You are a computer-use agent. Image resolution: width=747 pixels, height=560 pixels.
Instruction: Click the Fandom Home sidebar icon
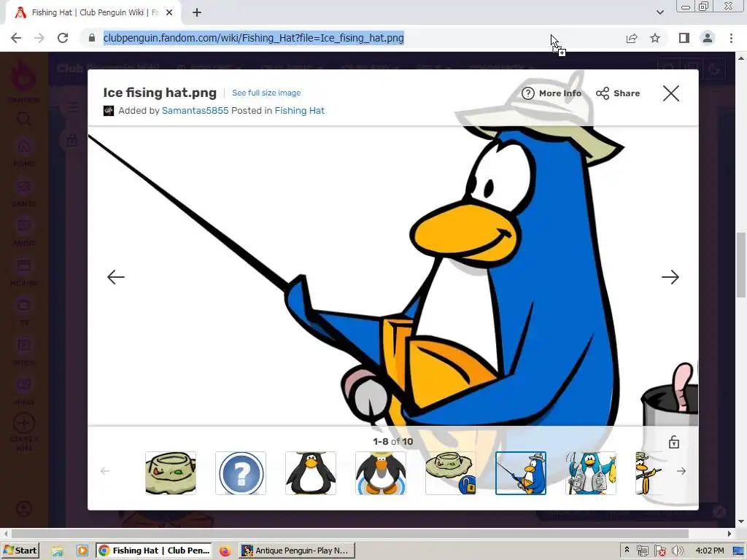tap(24, 152)
